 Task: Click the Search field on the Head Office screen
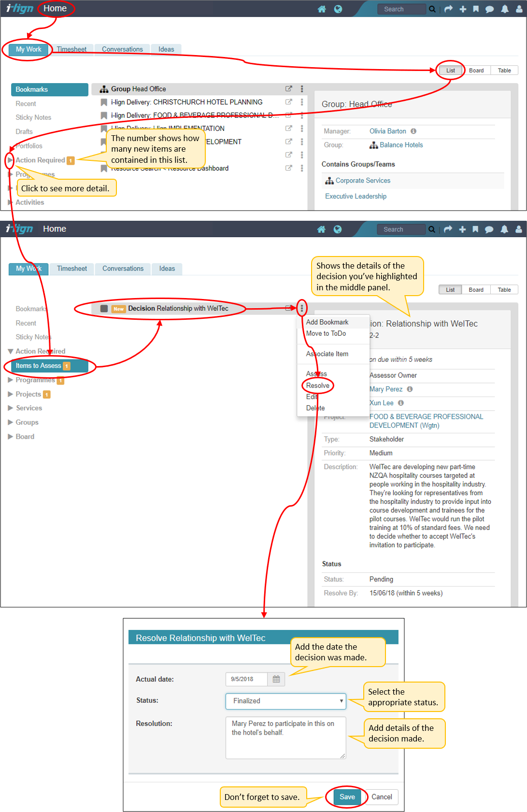(402, 9)
